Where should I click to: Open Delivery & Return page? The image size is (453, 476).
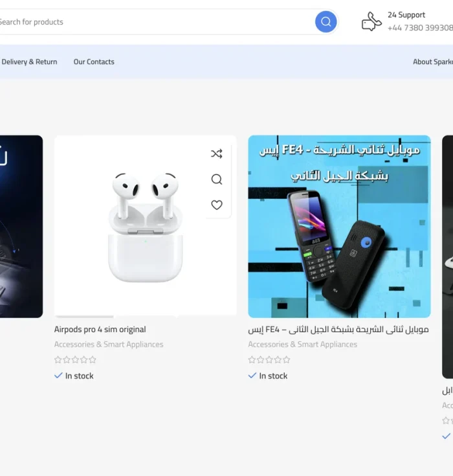(x=29, y=62)
